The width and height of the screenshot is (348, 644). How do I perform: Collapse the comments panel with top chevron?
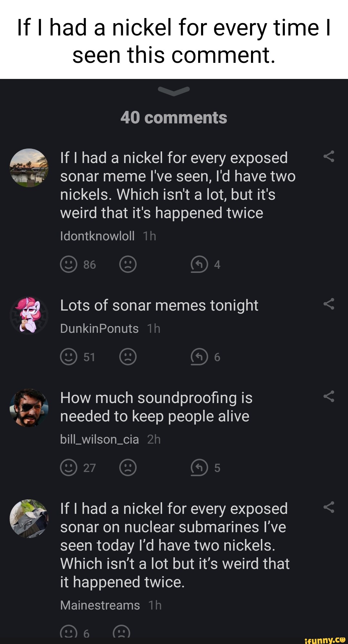(x=174, y=91)
